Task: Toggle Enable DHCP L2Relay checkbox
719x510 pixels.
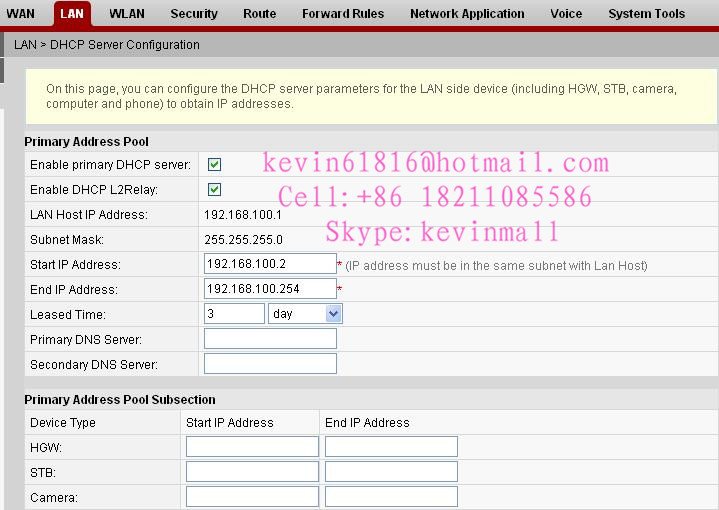Action: (x=214, y=190)
